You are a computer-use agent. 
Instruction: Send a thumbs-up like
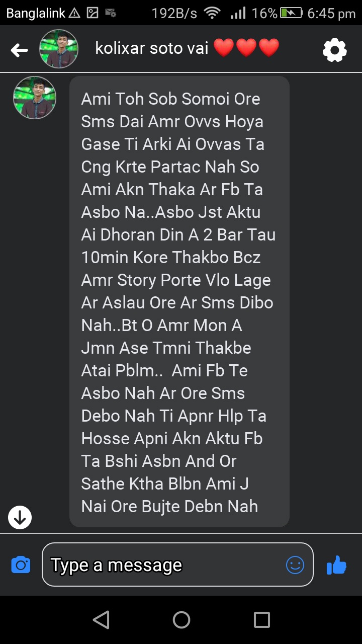[x=336, y=565]
